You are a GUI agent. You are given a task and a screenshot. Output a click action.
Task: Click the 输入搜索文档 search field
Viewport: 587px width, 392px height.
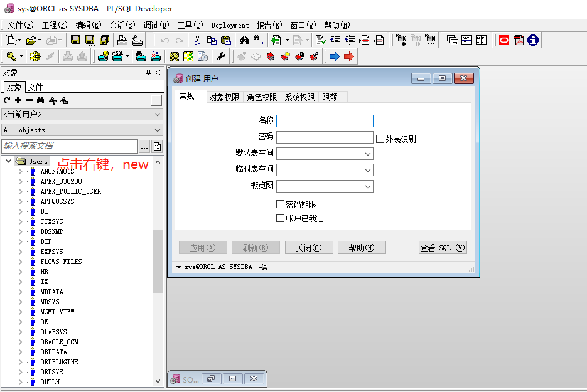(70, 146)
